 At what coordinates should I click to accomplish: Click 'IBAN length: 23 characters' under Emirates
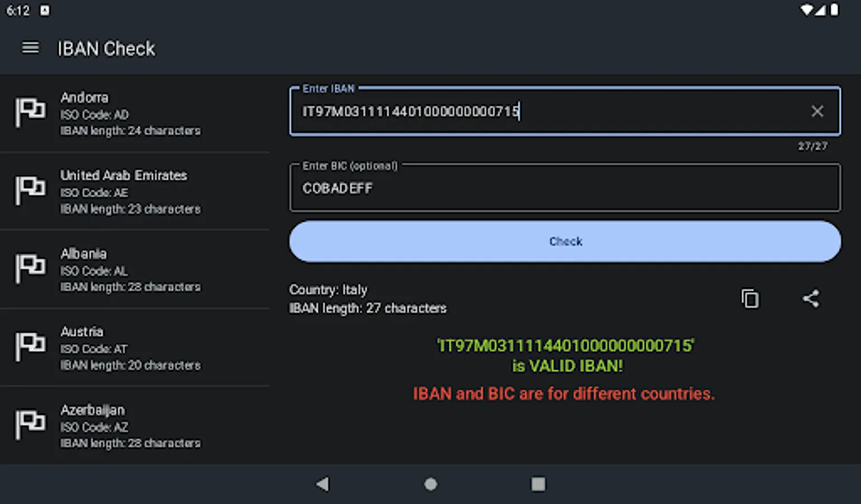[x=131, y=209]
